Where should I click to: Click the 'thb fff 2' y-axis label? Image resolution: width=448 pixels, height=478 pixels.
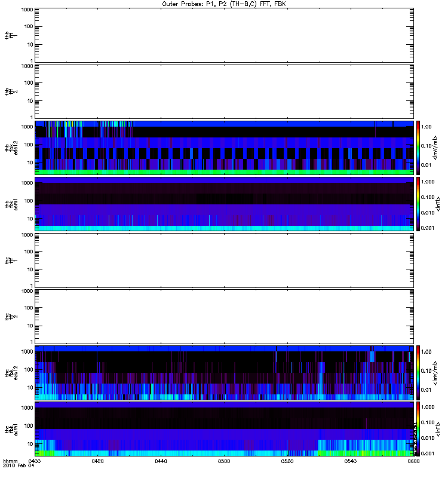click(11, 92)
